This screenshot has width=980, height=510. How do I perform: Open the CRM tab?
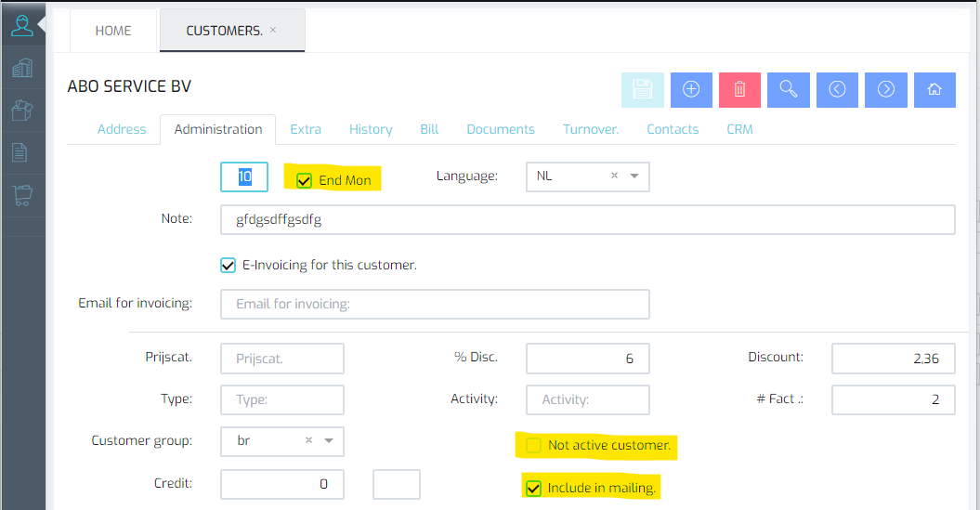click(739, 129)
